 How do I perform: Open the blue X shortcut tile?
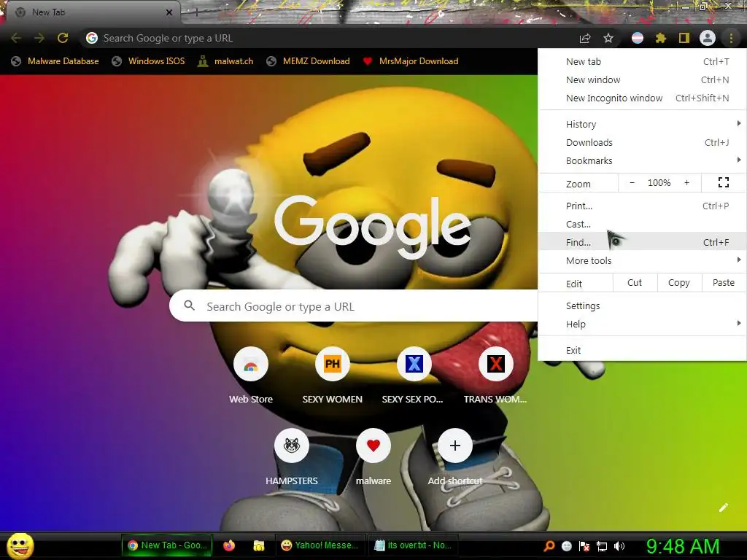click(414, 365)
